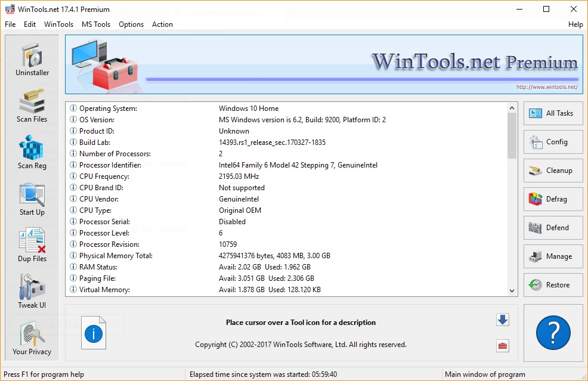Open the Uninstaller tool
Screen dimensions: 588x381
(x=32, y=60)
